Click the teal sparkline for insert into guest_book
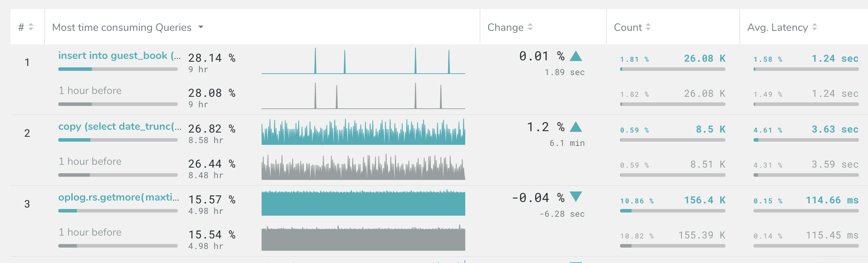The width and height of the screenshot is (868, 263). point(363,61)
